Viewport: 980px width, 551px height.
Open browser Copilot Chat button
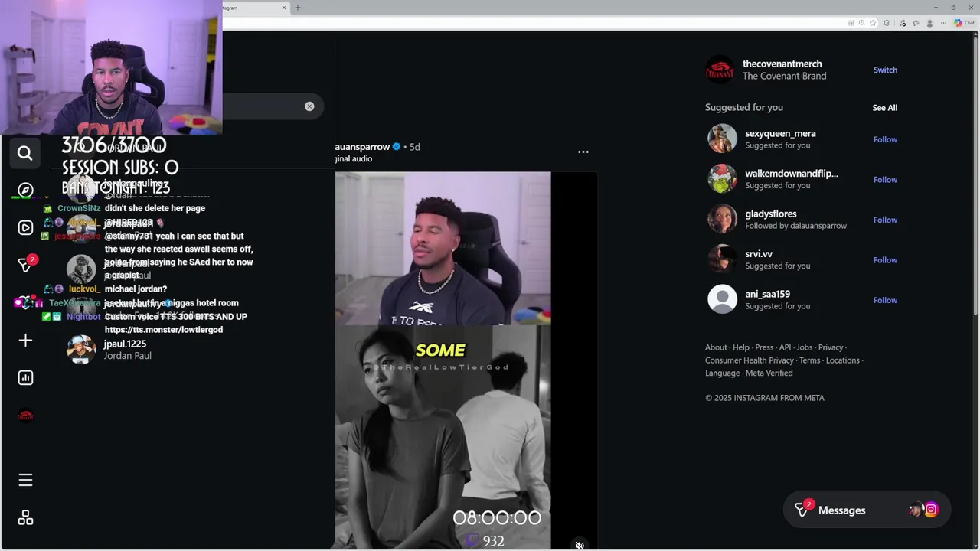click(964, 23)
